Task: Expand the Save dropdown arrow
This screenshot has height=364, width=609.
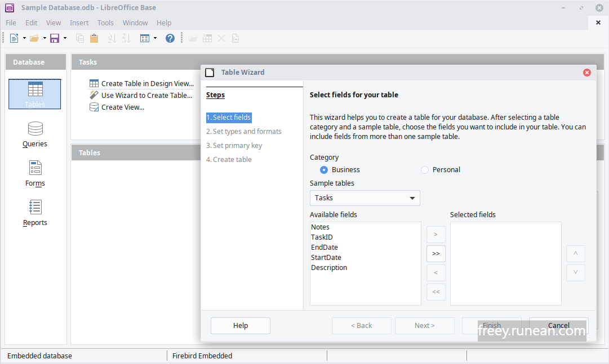Action: (65, 38)
